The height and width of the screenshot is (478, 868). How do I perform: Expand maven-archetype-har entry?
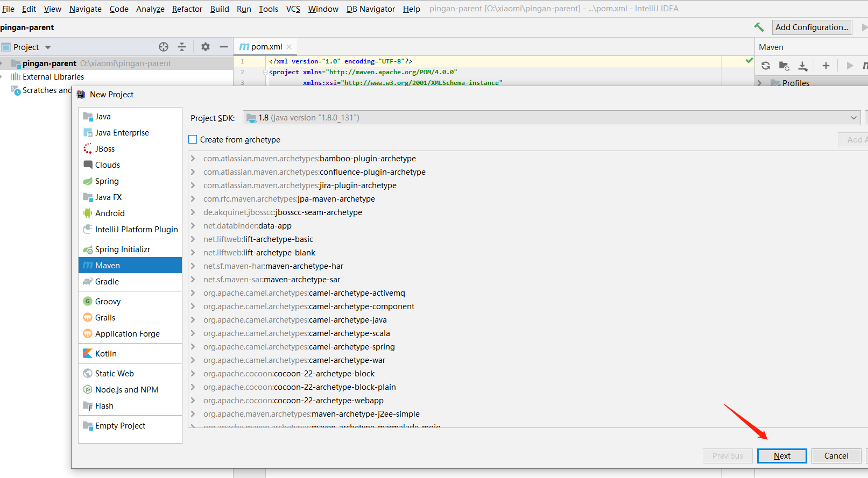pyautogui.click(x=193, y=266)
